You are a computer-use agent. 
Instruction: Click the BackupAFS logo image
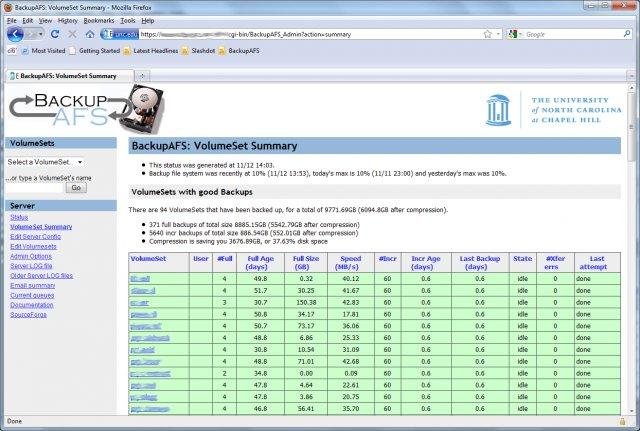pyautogui.click(x=87, y=109)
